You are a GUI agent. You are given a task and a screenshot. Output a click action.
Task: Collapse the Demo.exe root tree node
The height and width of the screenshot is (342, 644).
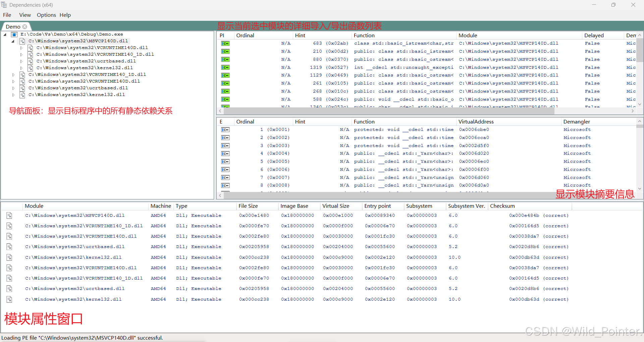(5, 34)
